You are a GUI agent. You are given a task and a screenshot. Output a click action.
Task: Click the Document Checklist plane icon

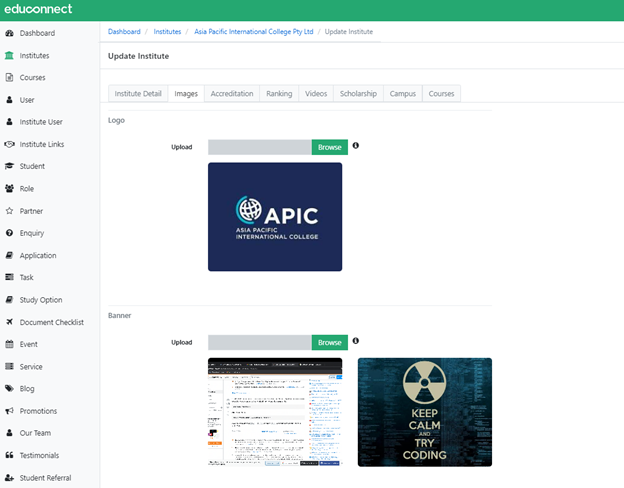click(x=9, y=322)
